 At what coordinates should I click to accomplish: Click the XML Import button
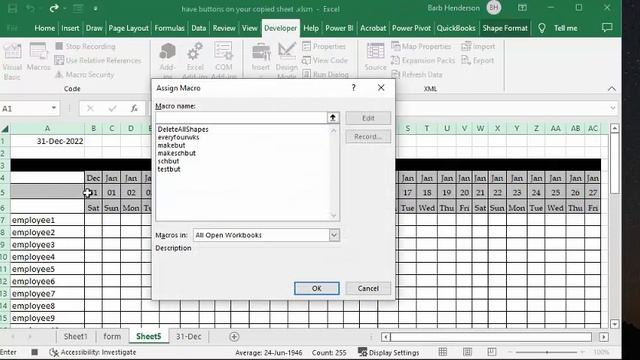click(x=478, y=47)
